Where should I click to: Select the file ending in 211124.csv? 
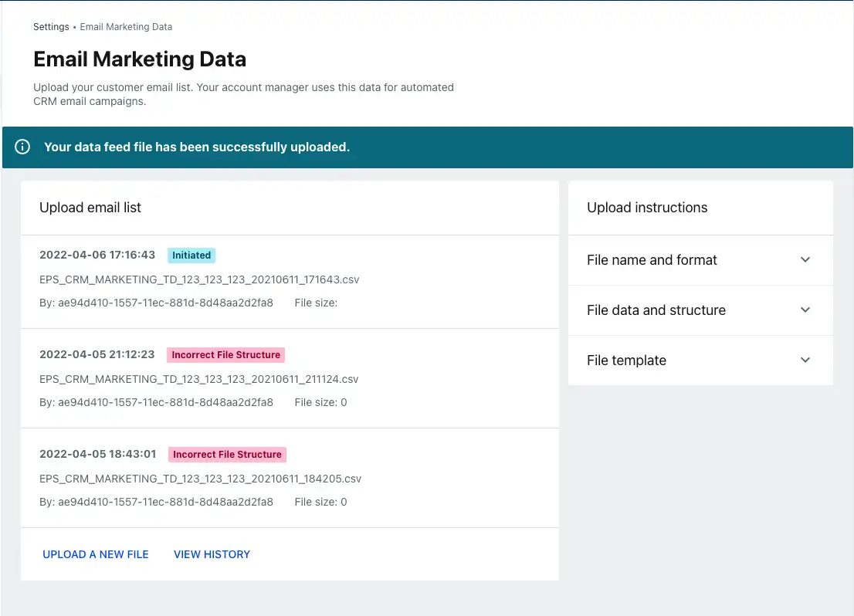pyautogui.click(x=199, y=379)
